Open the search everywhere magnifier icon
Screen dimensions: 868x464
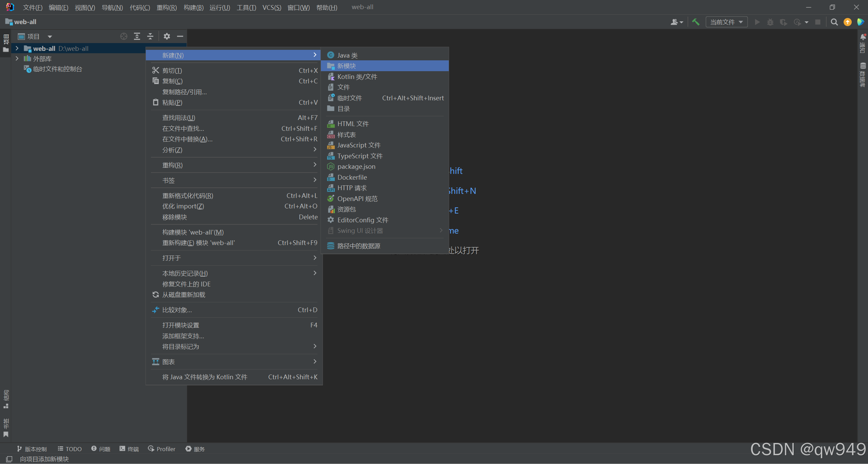pyautogui.click(x=834, y=22)
